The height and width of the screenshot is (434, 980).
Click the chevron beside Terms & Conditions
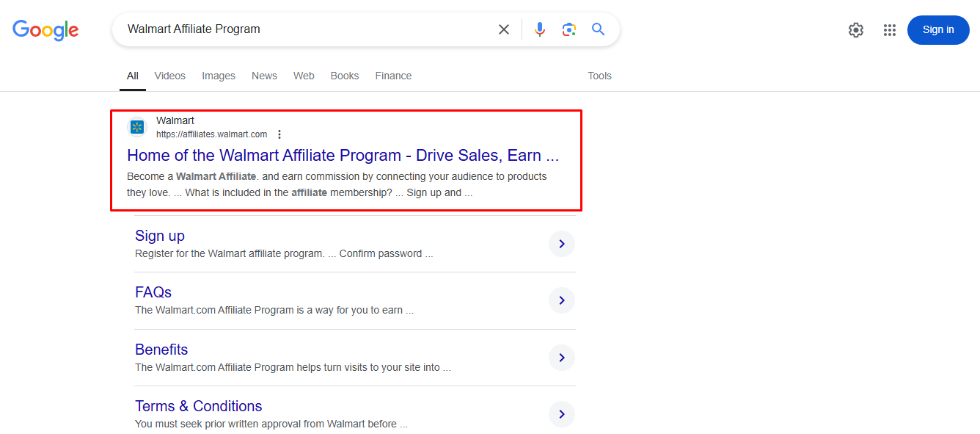tap(562, 414)
